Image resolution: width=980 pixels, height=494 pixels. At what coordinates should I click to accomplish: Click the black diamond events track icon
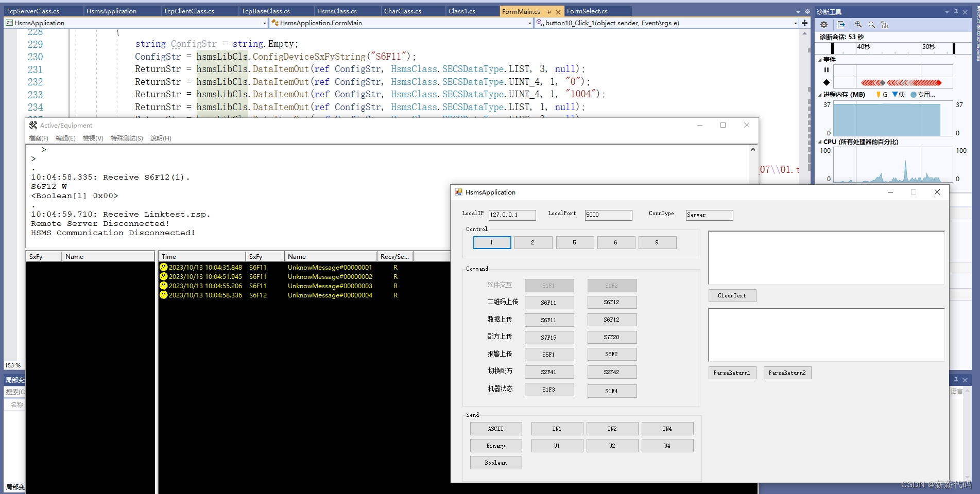[x=827, y=82]
